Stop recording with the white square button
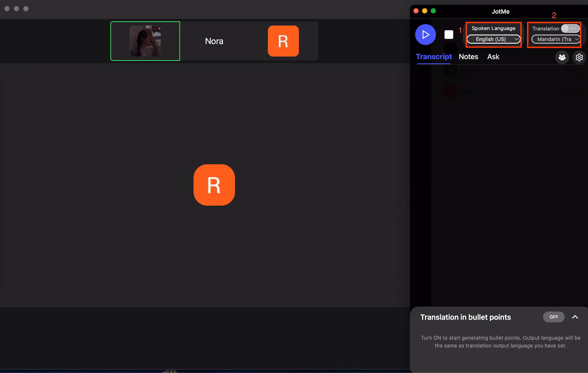This screenshot has width=588, height=373. click(x=449, y=35)
